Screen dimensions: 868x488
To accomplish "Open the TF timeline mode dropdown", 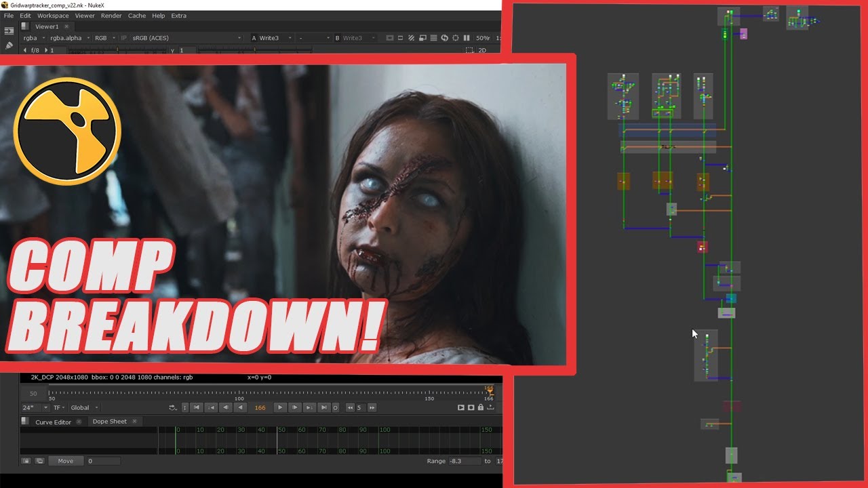I will pos(59,407).
